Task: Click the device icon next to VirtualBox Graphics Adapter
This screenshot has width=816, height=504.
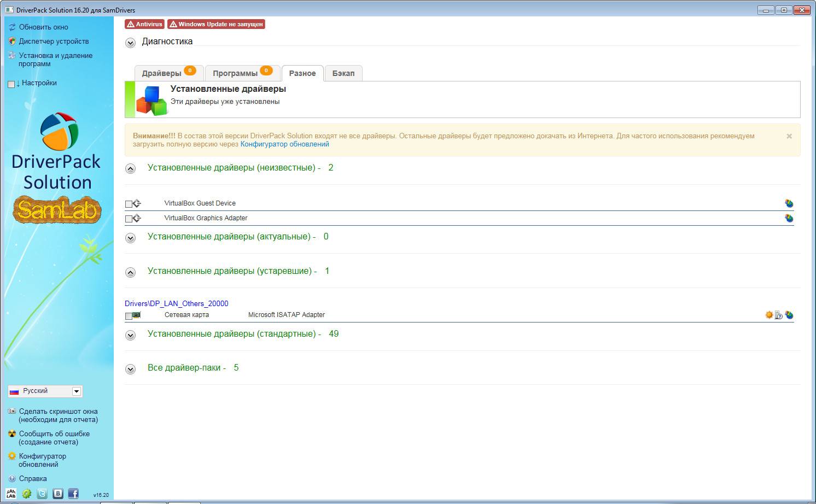Action: pyautogui.click(x=137, y=218)
